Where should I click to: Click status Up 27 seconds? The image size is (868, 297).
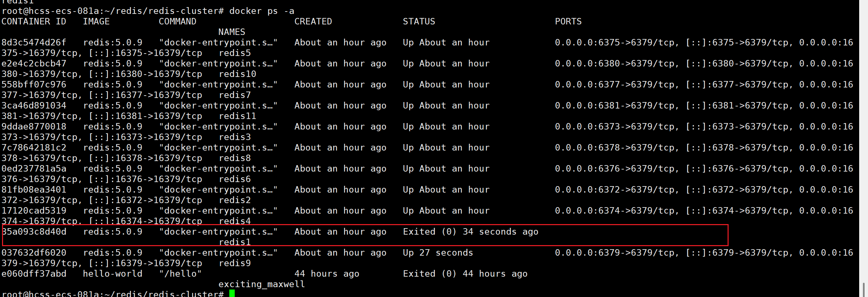pyautogui.click(x=438, y=253)
